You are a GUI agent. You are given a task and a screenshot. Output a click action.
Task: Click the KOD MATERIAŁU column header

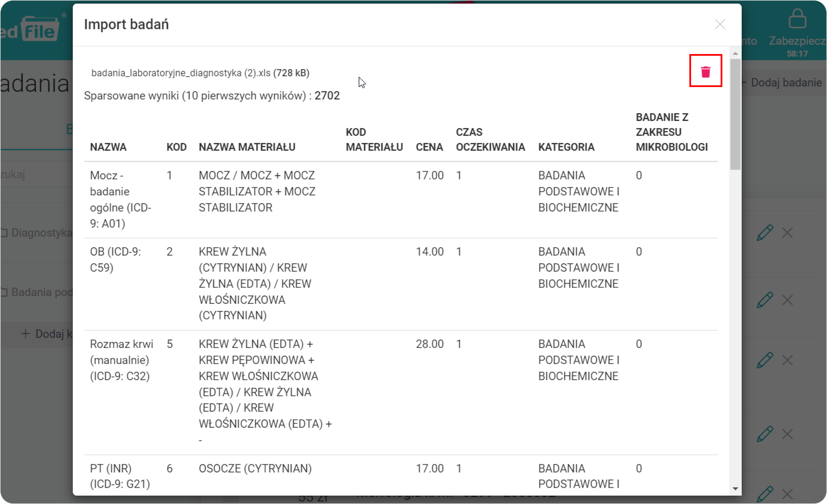click(374, 139)
